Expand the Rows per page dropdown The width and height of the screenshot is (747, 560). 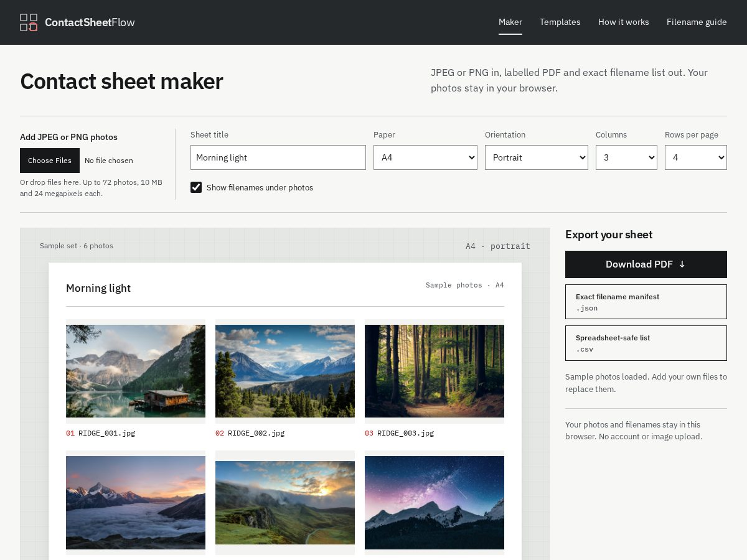tap(696, 157)
